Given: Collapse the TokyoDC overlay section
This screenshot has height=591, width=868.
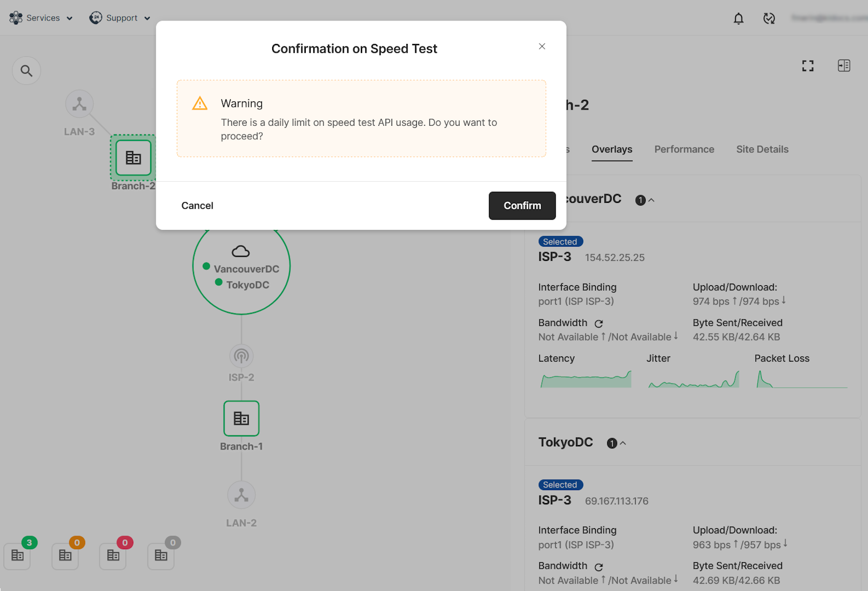Looking at the screenshot, I should coord(623,444).
